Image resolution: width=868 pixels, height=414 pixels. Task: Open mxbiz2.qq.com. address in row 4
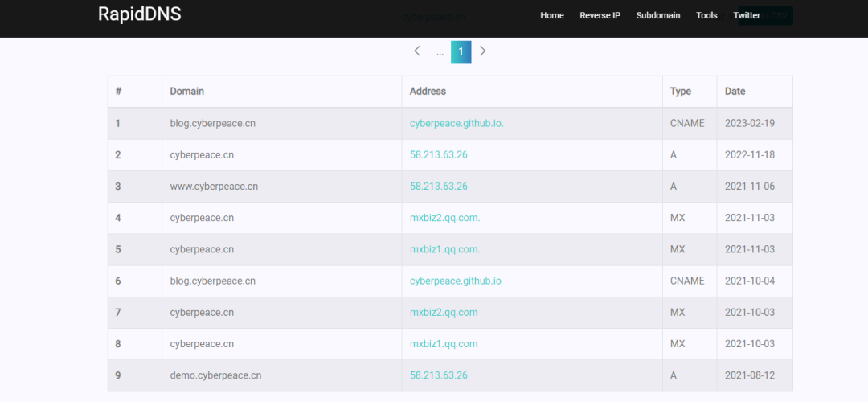point(444,218)
